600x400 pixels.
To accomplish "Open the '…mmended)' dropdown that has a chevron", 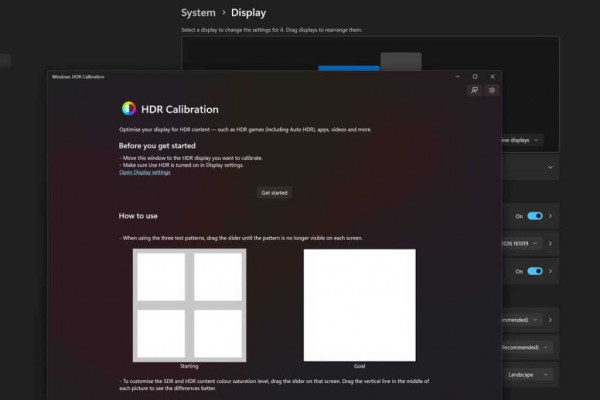I will coord(521,320).
